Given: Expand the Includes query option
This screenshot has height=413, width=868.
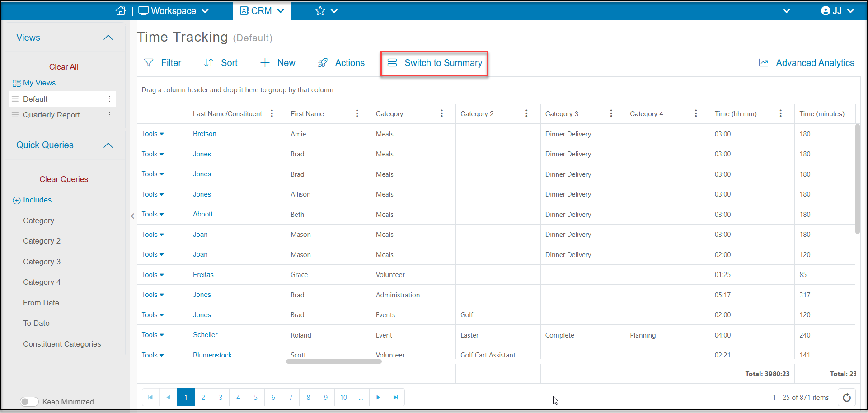Looking at the screenshot, I should pos(32,200).
